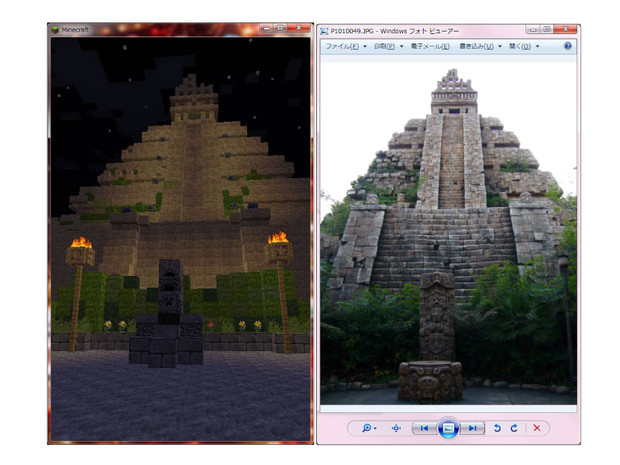Image resolution: width=620 pixels, height=465 pixels.
Task: Click the Minecraft window title text
Action: [75, 30]
